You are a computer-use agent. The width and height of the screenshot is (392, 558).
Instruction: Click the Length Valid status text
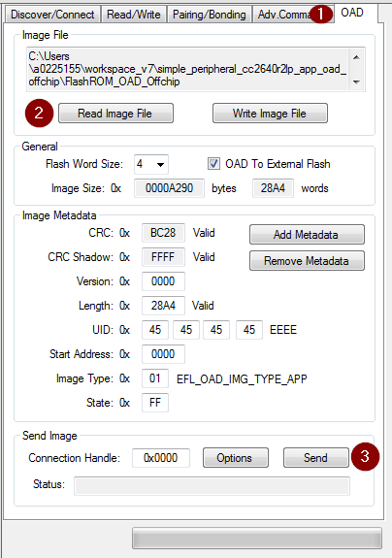(x=203, y=306)
